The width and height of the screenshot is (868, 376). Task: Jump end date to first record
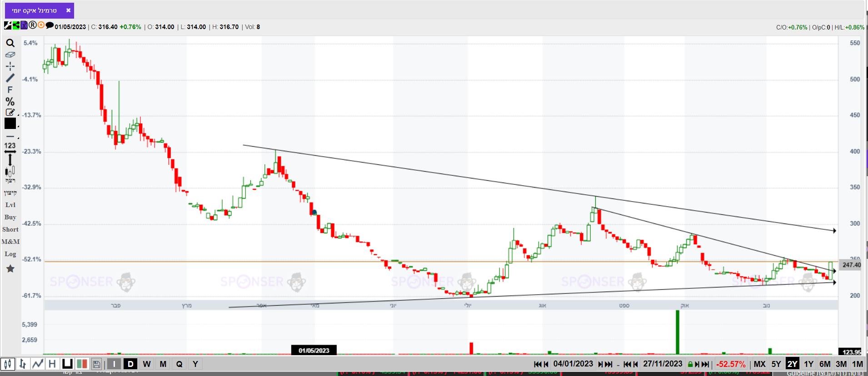click(x=628, y=364)
